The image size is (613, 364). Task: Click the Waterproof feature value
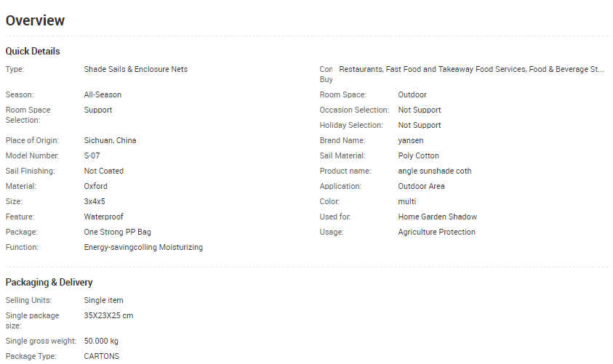(104, 217)
